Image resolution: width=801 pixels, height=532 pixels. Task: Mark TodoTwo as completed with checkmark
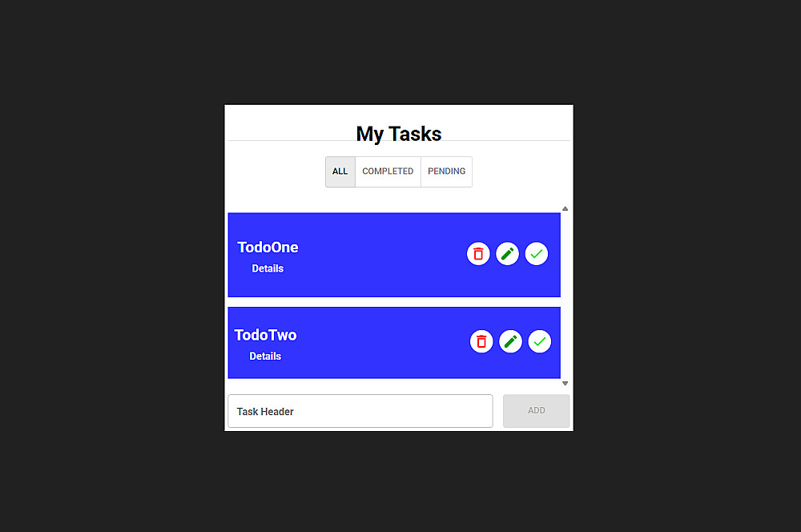[x=540, y=341]
